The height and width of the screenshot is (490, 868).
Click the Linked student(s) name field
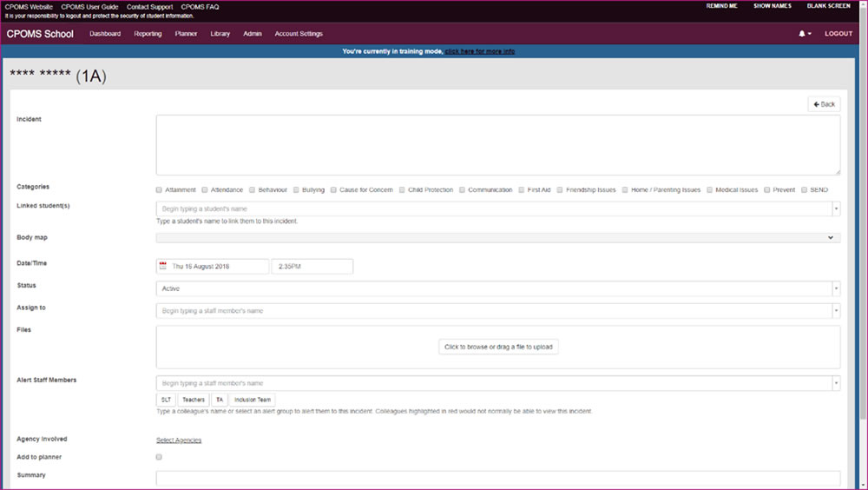tap(494, 209)
